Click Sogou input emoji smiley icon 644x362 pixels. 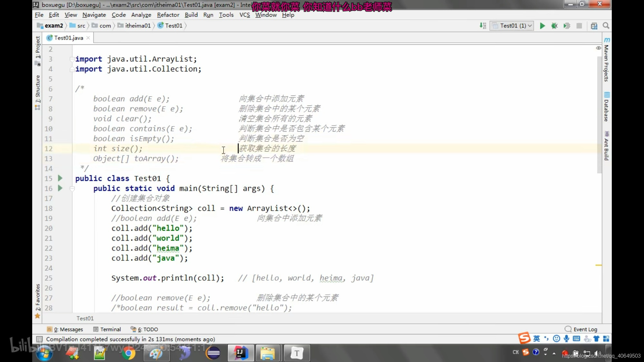point(556,338)
